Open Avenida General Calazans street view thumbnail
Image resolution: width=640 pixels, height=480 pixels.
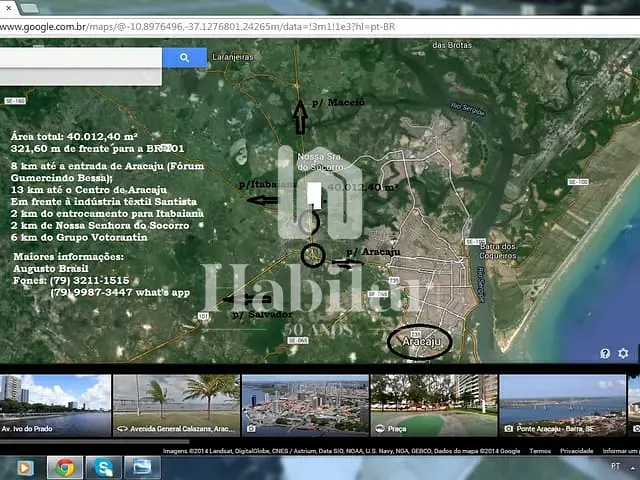176,405
